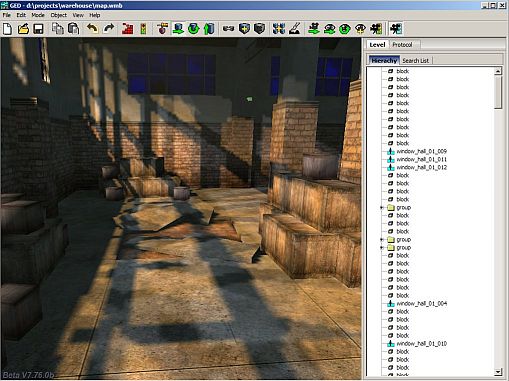Open the File menu

point(7,15)
